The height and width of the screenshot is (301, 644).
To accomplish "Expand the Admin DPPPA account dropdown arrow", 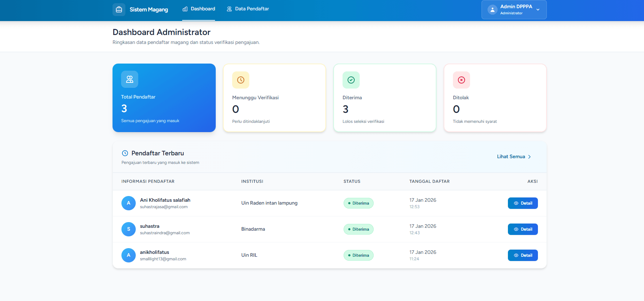I will tap(538, 10).
